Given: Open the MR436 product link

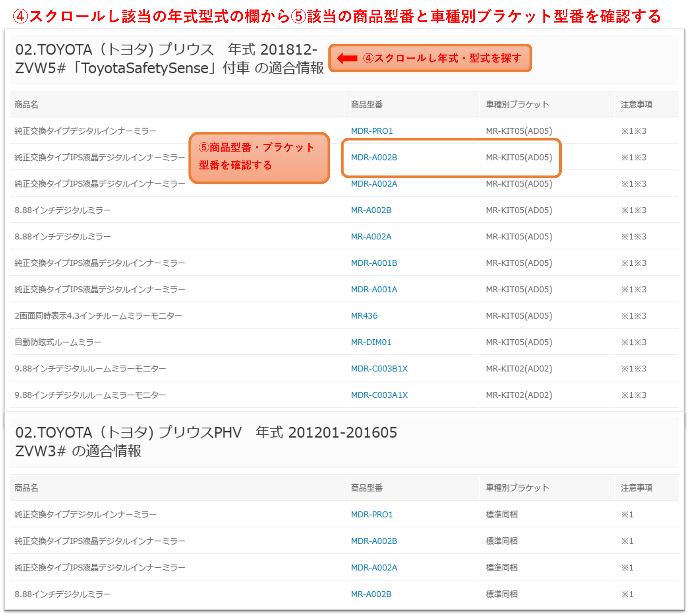Looking at the screenshot, I should [364, 316].
